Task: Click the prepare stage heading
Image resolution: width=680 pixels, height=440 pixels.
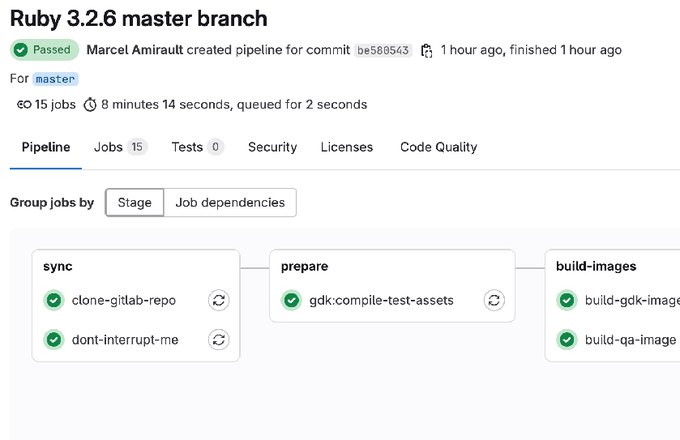Action: tap(304, 266)
